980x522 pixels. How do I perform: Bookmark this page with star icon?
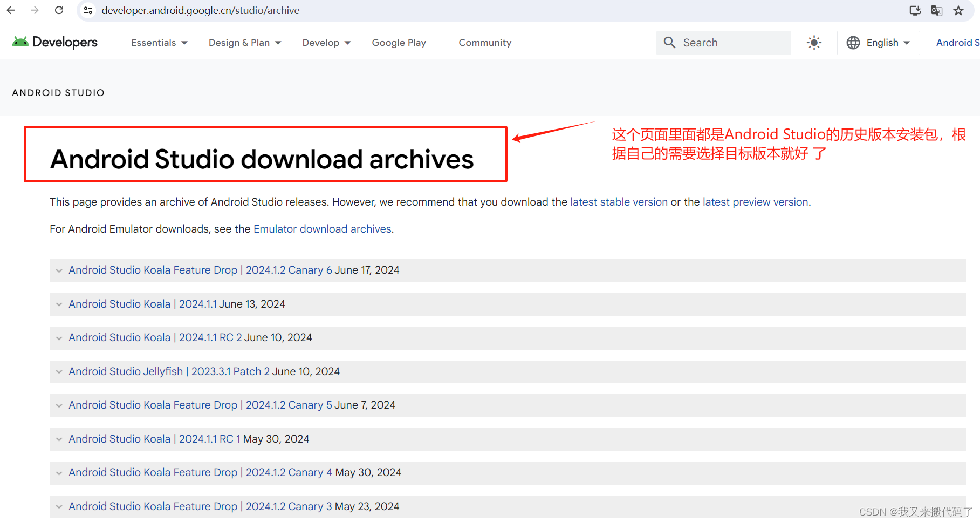(958, 10)
